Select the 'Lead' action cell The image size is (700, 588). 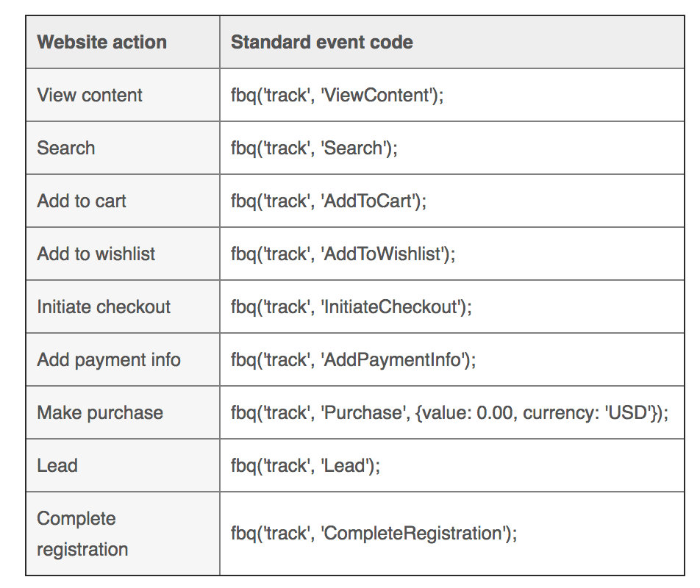(x=57, y=465)
